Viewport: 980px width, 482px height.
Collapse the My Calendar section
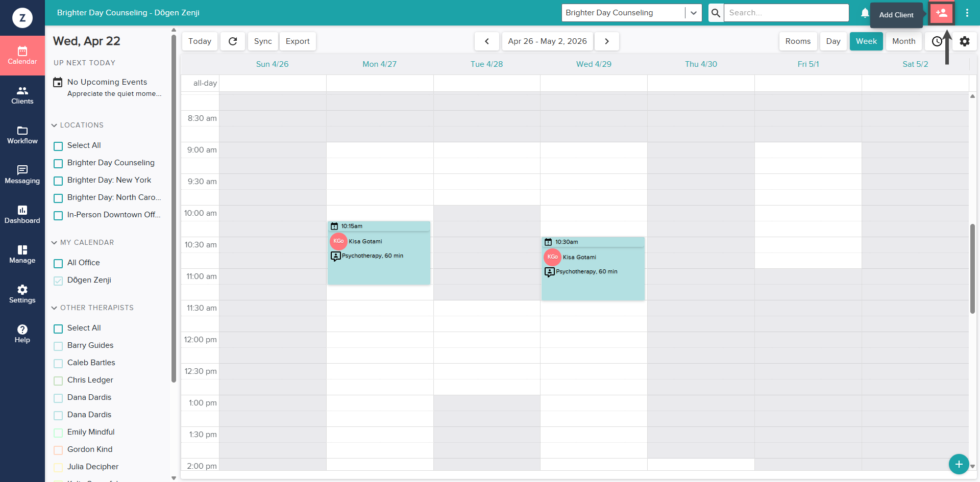coord(54,242)
